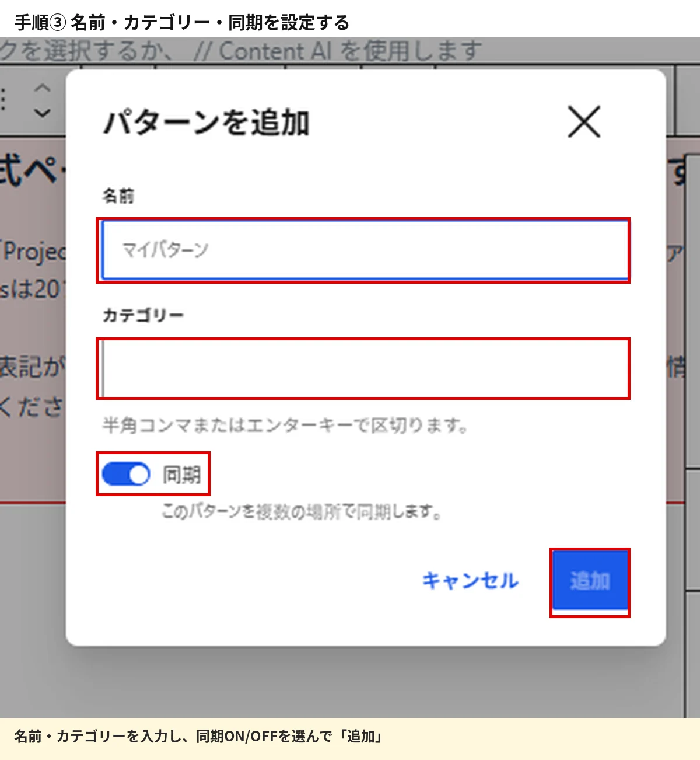This screenshot has width=700, height=760.
Task: Click the 同期 toggle label text
Action: pos(181,475)
